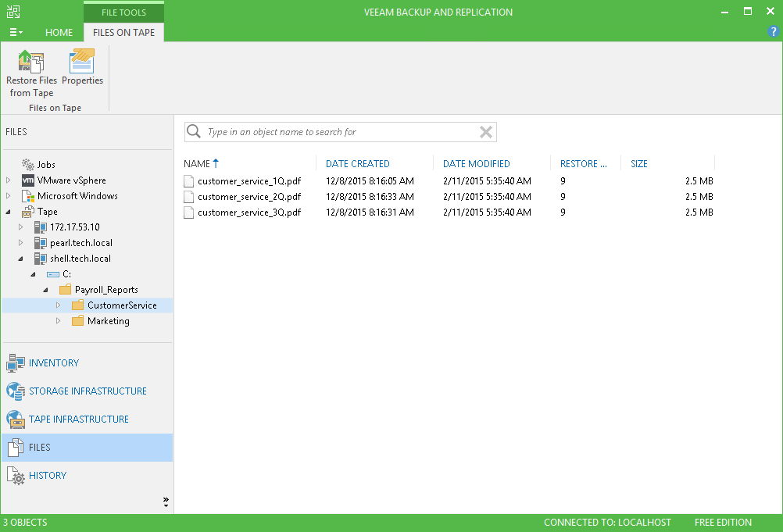783x532 pixels.
Task: Select file customer_service_1Q.pdf
Action: click(x=249, y=181)
